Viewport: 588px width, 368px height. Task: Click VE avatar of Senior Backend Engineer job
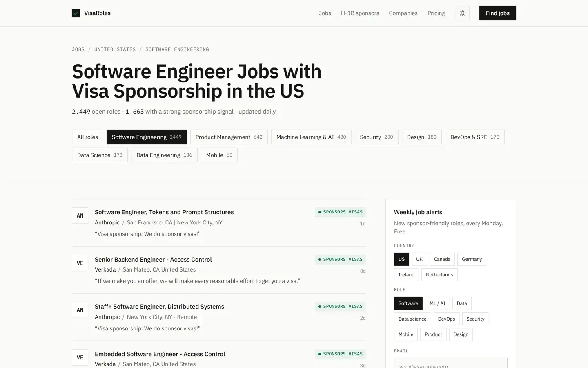[x=80, y=263]
